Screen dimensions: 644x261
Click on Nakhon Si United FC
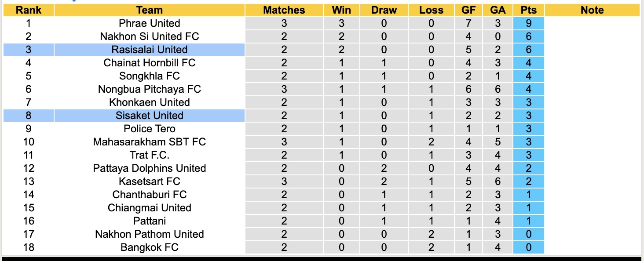pos(149,36)
